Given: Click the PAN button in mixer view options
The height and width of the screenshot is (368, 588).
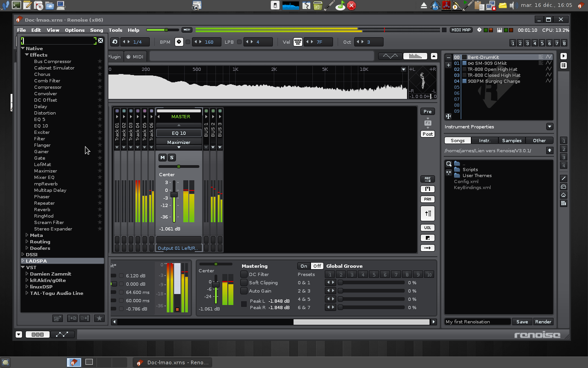Looking at the screenshot, I should [427, 199].
